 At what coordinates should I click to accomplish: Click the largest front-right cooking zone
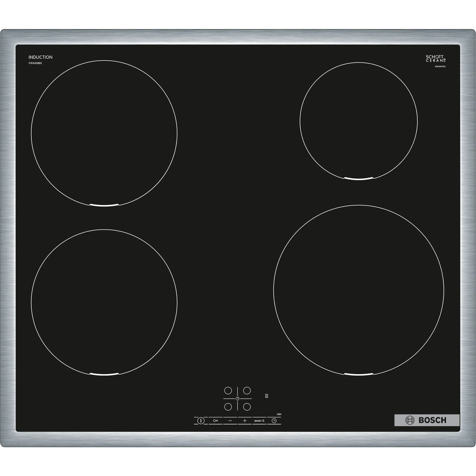pos(358,290)
